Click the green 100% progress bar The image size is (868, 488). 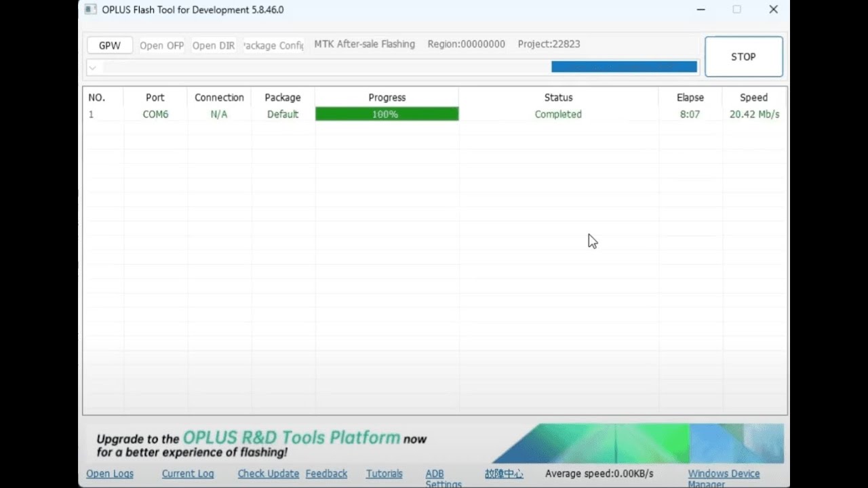(387, 115)
